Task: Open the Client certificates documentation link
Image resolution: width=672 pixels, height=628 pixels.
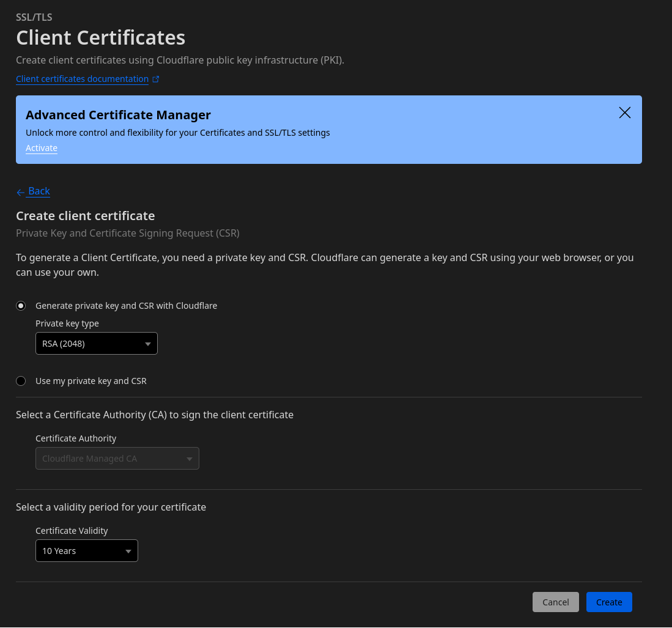Action: click(83, 79)
